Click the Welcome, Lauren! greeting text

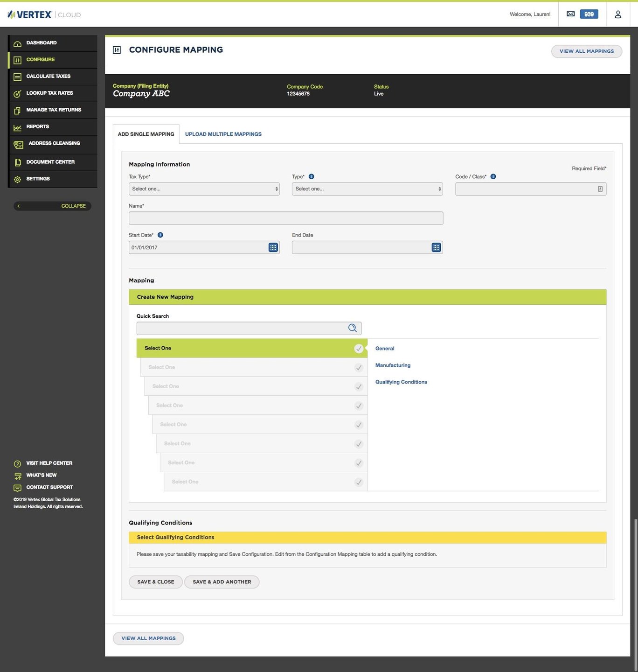[x=530, y=14]
